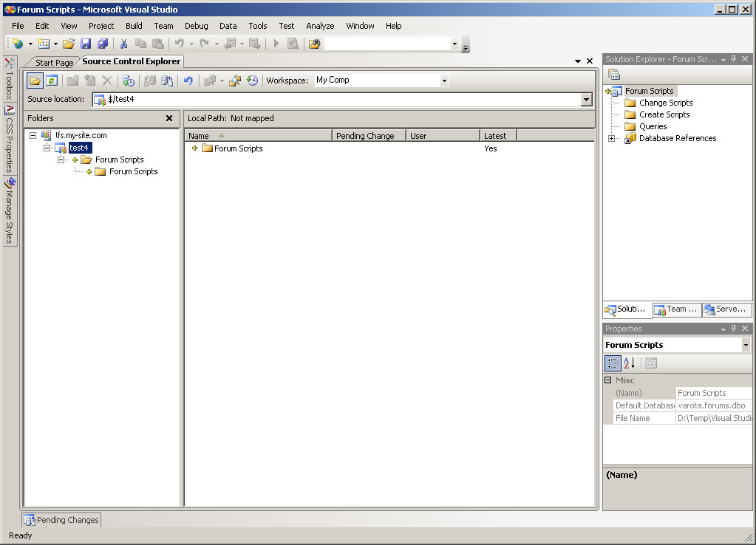Viewport: 756px width, 545px height.
Task: Click the Compare folders icon
Action: click(235, 80)
